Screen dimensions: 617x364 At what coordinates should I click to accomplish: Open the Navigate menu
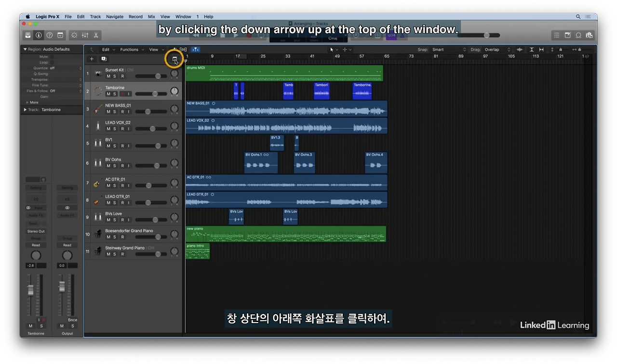(115, 16)
